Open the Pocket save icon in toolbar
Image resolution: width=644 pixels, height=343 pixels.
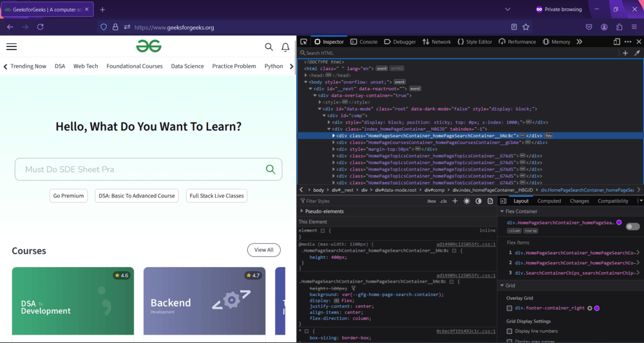point(589,27)
